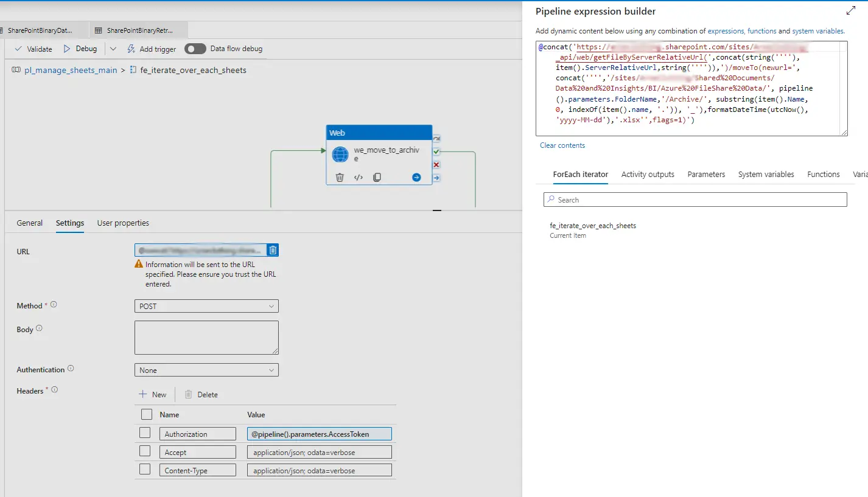Expand the pipeline expression builder panel
Viewport: 868px width, 497px height.
(851, 11)
